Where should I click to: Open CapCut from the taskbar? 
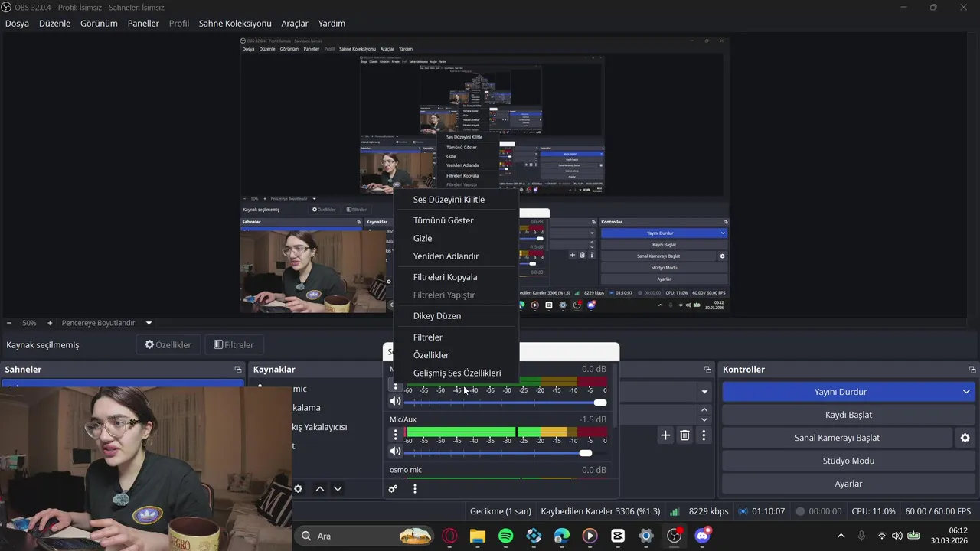pos(618,536)
